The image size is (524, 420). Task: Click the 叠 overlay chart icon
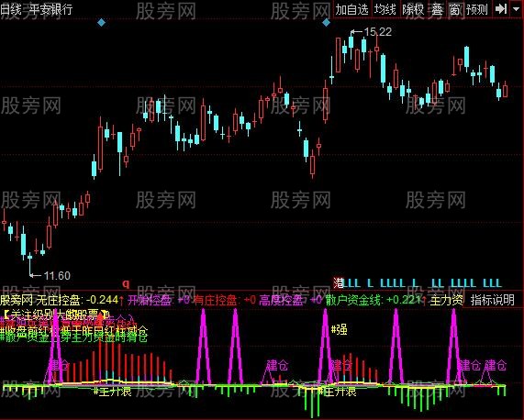437,9
